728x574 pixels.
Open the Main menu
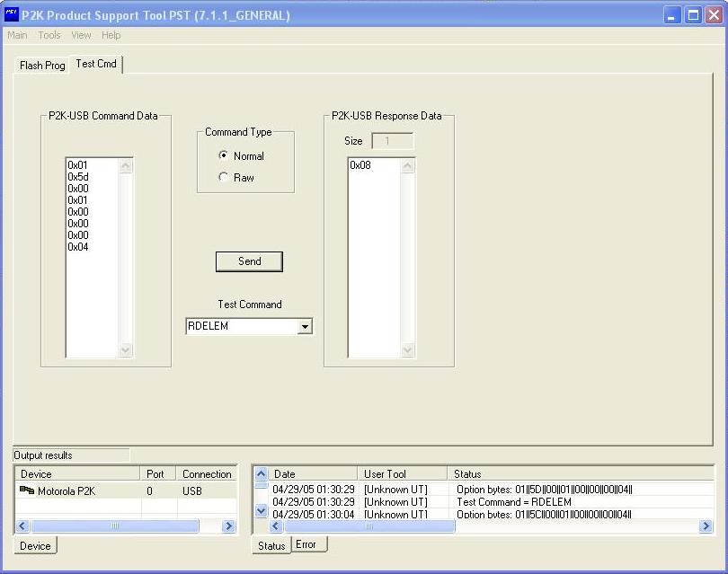17,35
